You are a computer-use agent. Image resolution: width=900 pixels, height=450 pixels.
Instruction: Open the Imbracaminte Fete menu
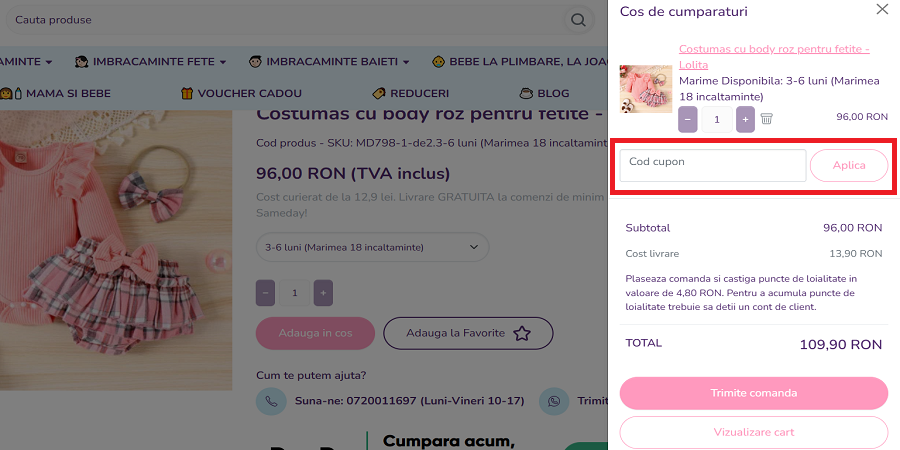pyautogui.click(x=150, y=62)
